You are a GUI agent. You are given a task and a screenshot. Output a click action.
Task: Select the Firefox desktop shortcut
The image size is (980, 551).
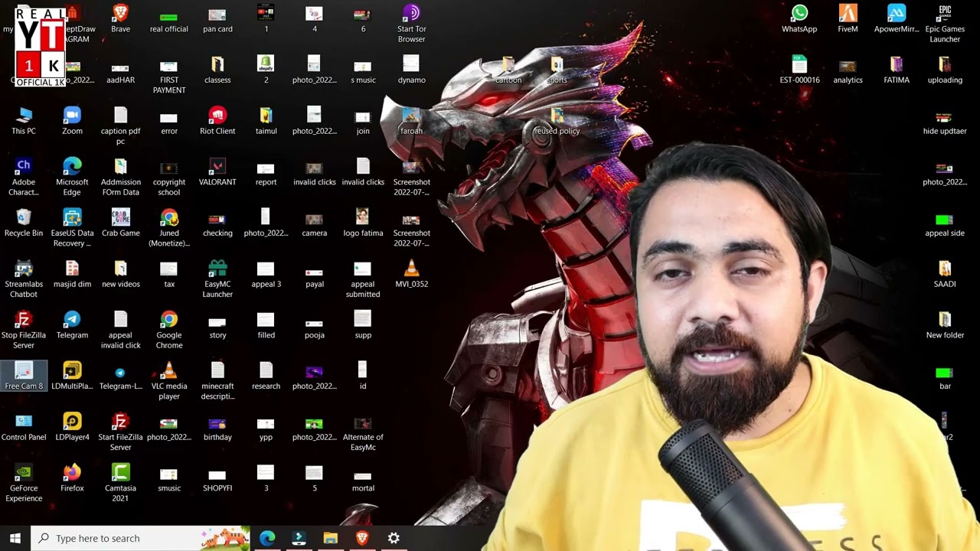point(72,478)
